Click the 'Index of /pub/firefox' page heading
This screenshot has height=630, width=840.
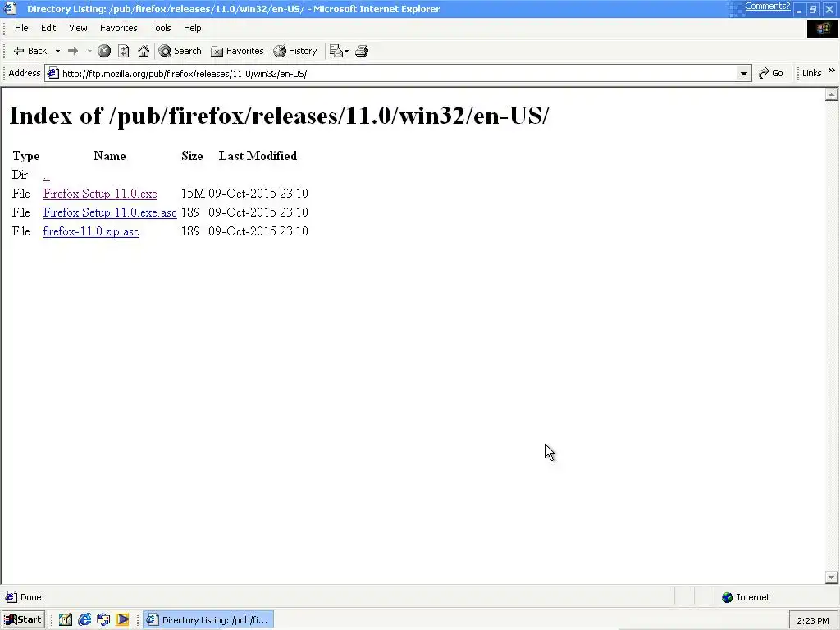point(279,116)
